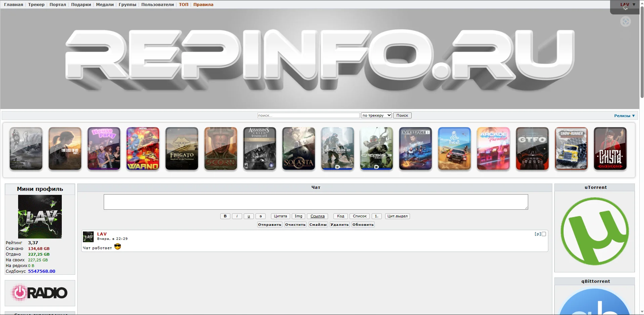Open the Медали section

pyautogui.click(x=105, y=5)
